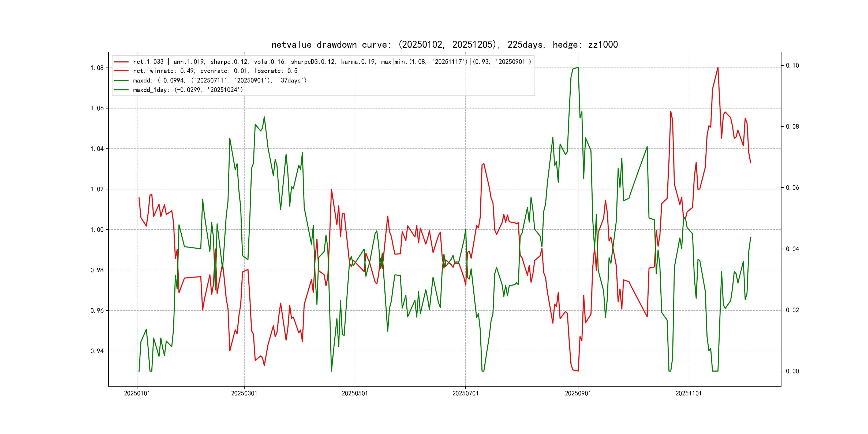Click the 0.06 right axis label
The image size is (868, 434).
(x=792, y=188)
